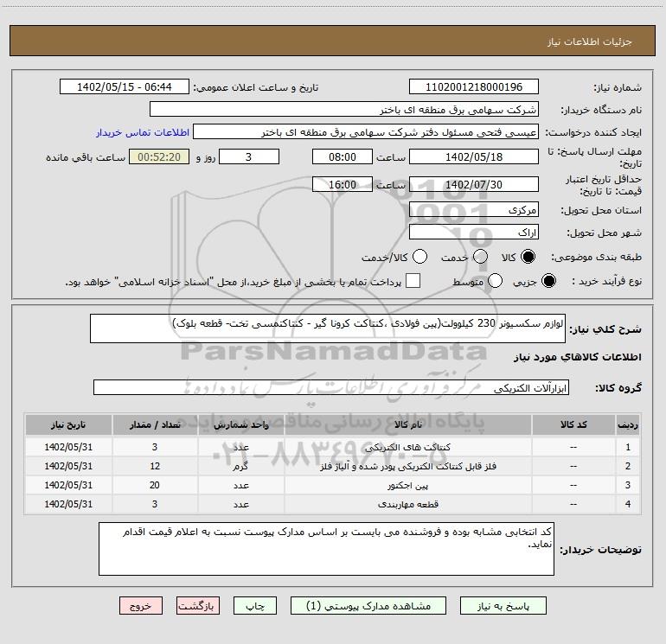Click the item name فلز قابل کنتاکت الکتریکی

click(x=407, y=466)
